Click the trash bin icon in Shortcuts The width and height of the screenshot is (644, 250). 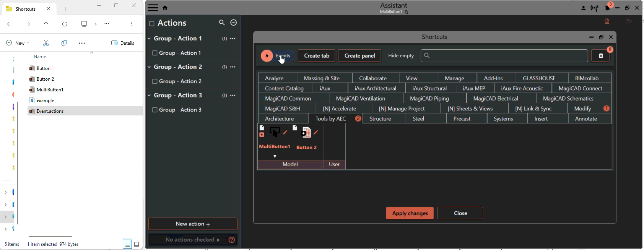[x=601, y=56]
